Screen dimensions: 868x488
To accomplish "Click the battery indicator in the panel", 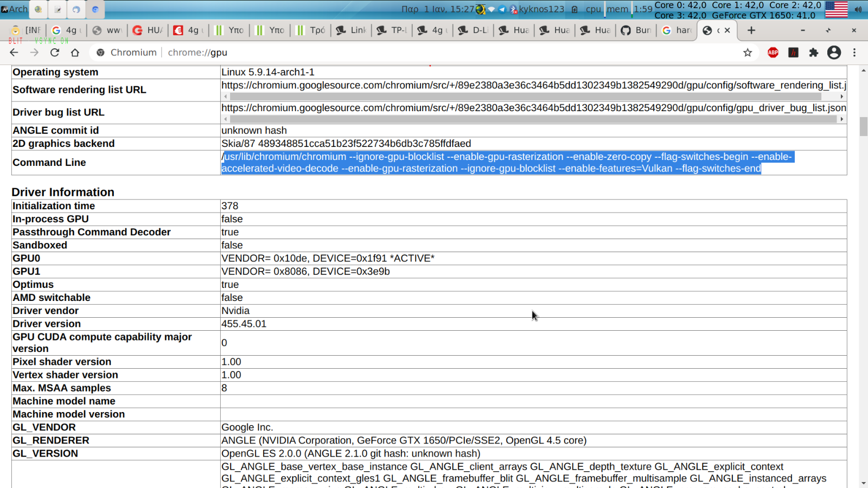I will pyautogui.click(x=575, y=9).
